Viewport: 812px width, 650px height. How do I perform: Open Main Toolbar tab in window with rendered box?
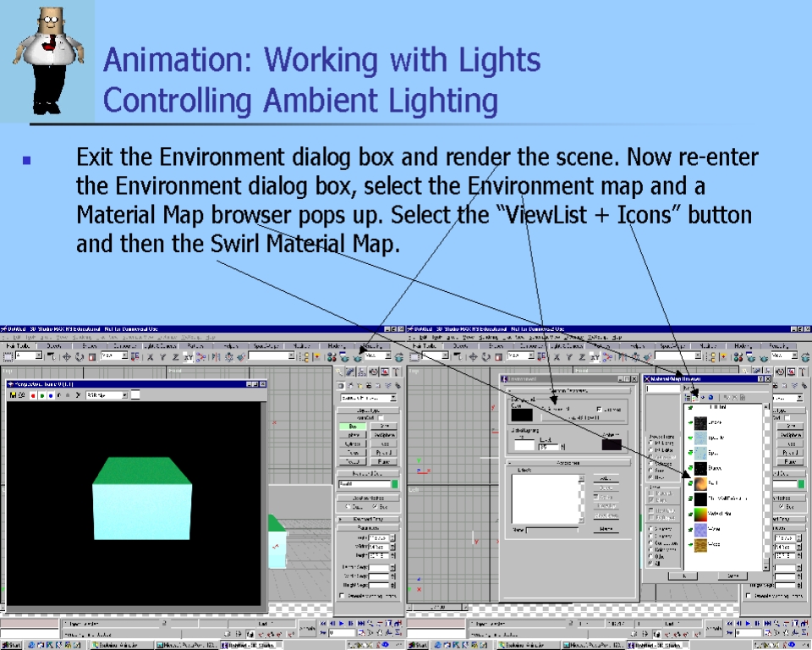(18, 345)
